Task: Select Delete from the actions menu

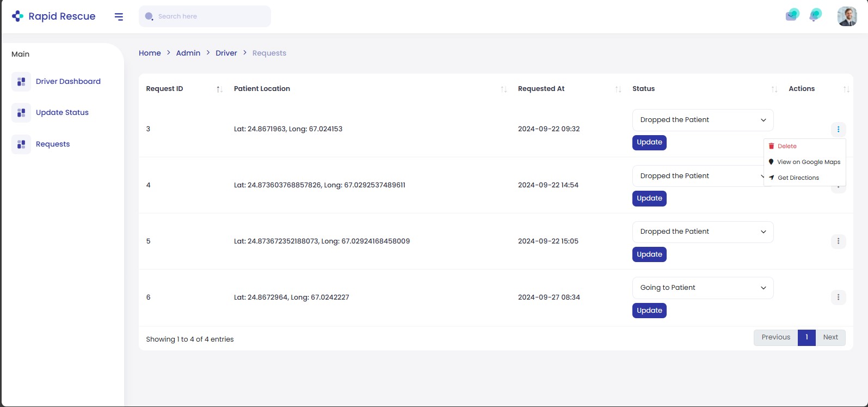Action: pyautogui.click(x=787, y=146)
